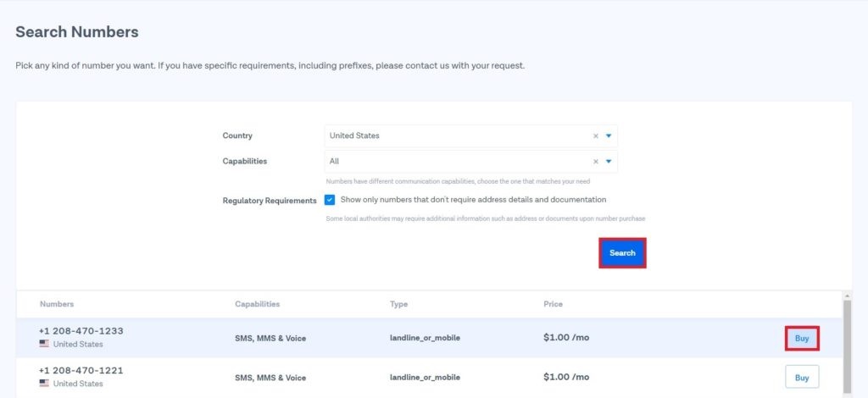Screen dimensions: 868x398
Task: Expand the Capabilities dropdown arrow
Action: click(x=609, y=162)
